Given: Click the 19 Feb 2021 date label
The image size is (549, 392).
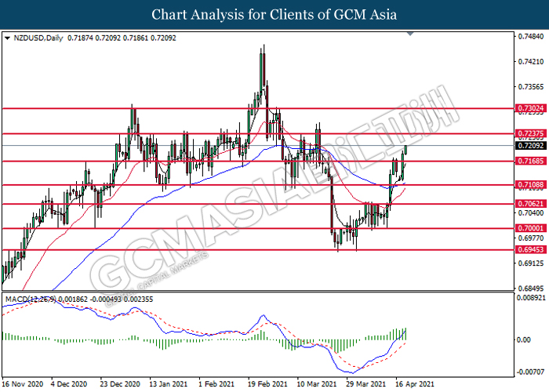Looking at the screenshot, I should click(267, 384).
